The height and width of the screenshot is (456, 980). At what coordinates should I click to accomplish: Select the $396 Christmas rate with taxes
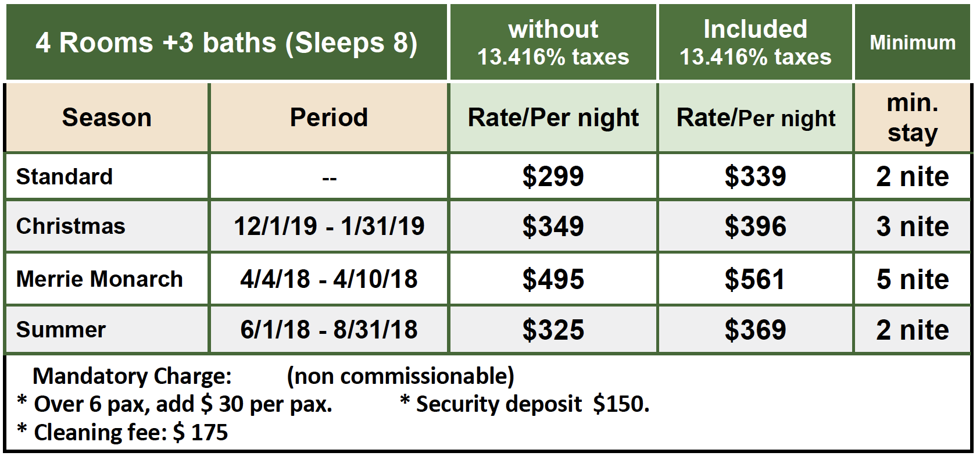755,226
